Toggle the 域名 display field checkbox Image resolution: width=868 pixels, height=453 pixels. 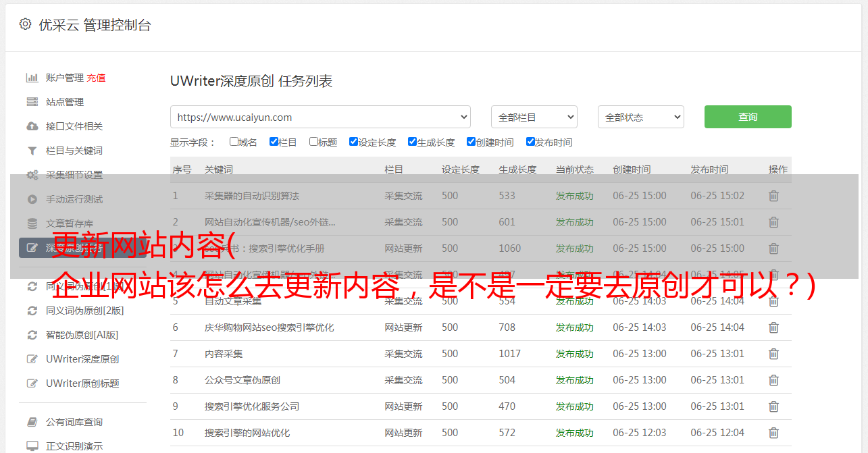pos(234,142)
